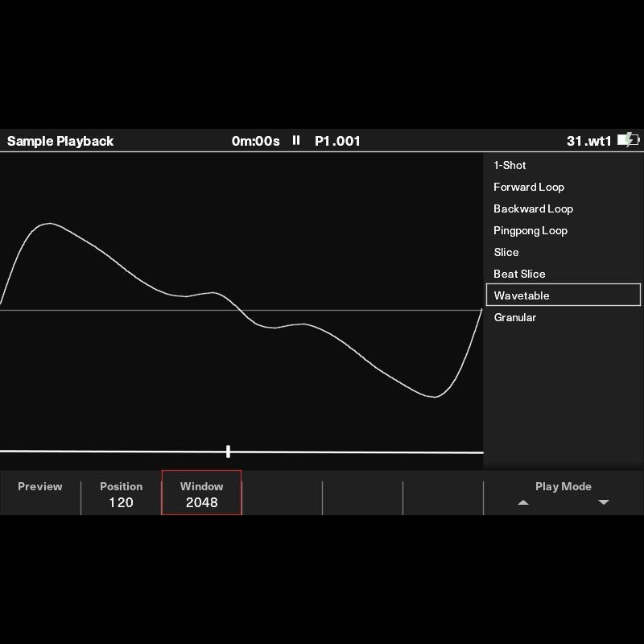Click the wavetable position slider handle
The height and width of the screenshot is (644, 644).
click(x=228, y=452)
